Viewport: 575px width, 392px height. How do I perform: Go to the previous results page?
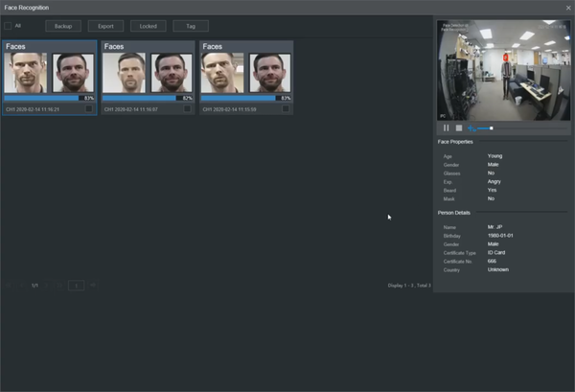(22, 286)
